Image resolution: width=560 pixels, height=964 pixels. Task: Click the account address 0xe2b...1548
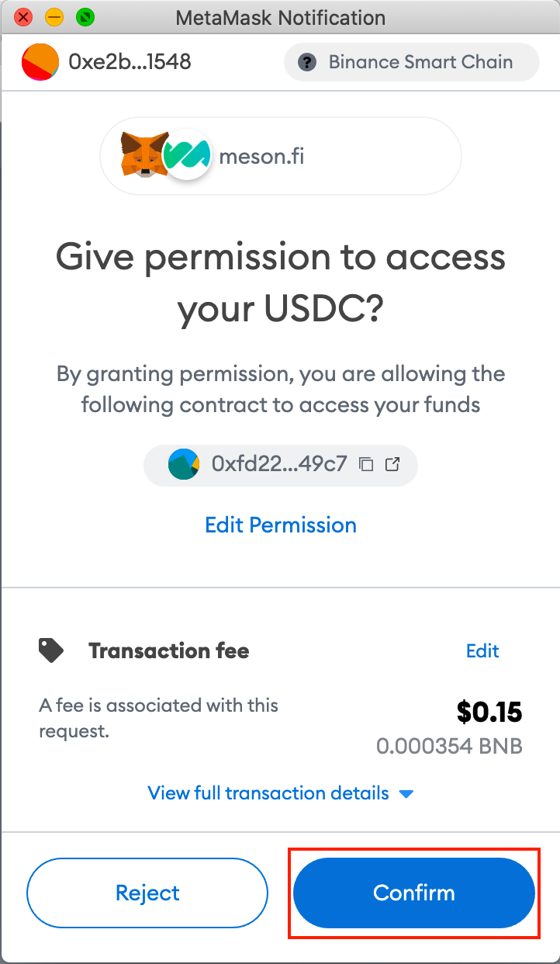(130, 62)
